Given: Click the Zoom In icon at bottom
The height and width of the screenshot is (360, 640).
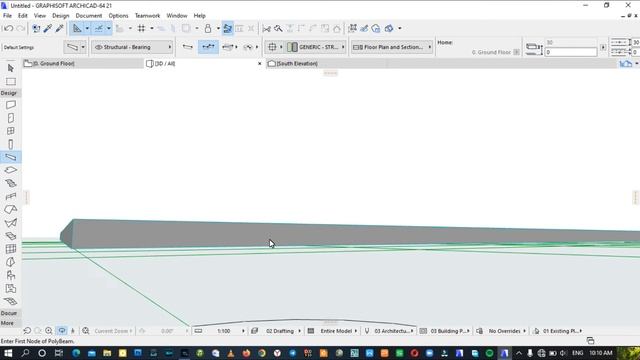Looking at the screenshot, I should (x=49, y=331).
